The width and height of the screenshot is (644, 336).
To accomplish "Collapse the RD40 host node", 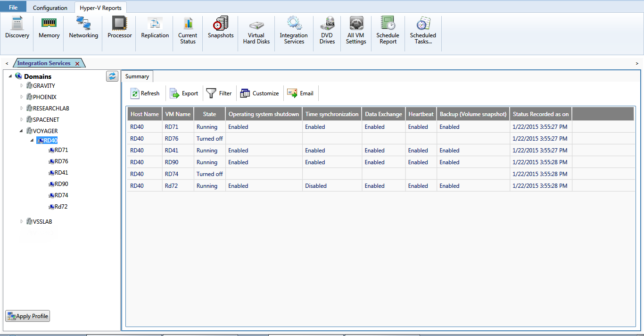I will [32, 141].
